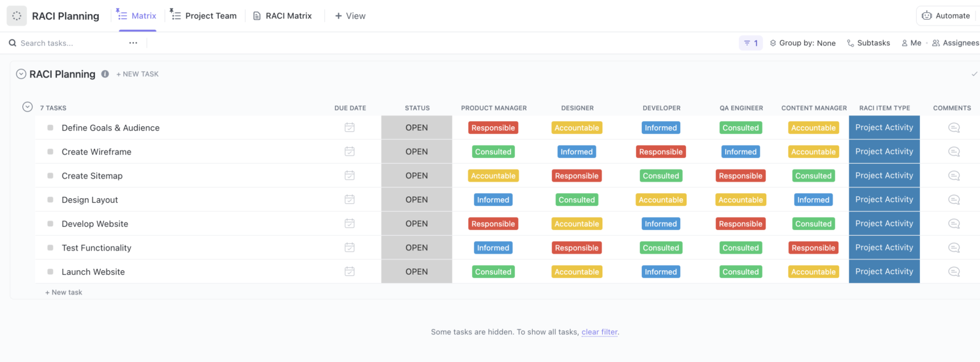Viewport: 980px width, 362px height.
Task: Click the Content Manager column header
Action: (814, 108)
